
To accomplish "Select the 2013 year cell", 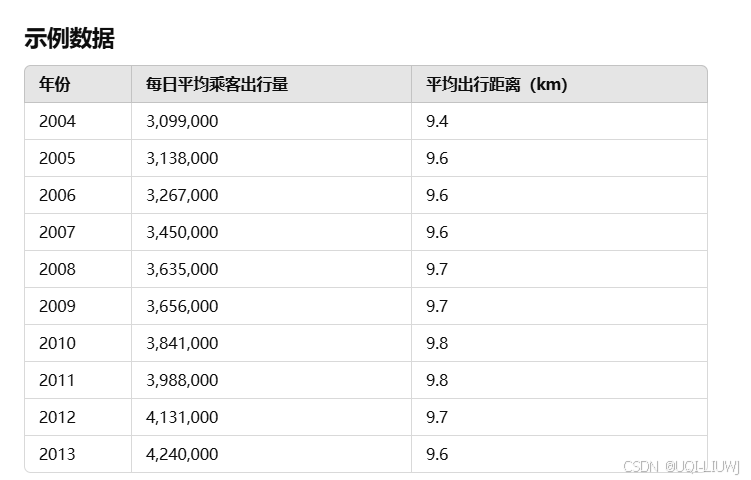I will 57,455.
